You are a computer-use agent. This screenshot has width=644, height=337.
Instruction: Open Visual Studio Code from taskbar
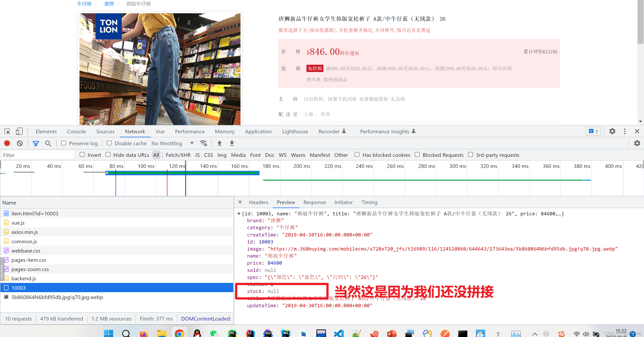(339, 333)
